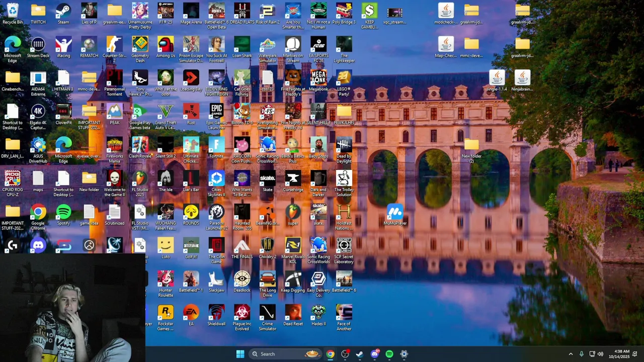This screenshot has height=362, width=644.
Task: Select the Umamusume Pretty Derby icon
Action: click(140, 16)
